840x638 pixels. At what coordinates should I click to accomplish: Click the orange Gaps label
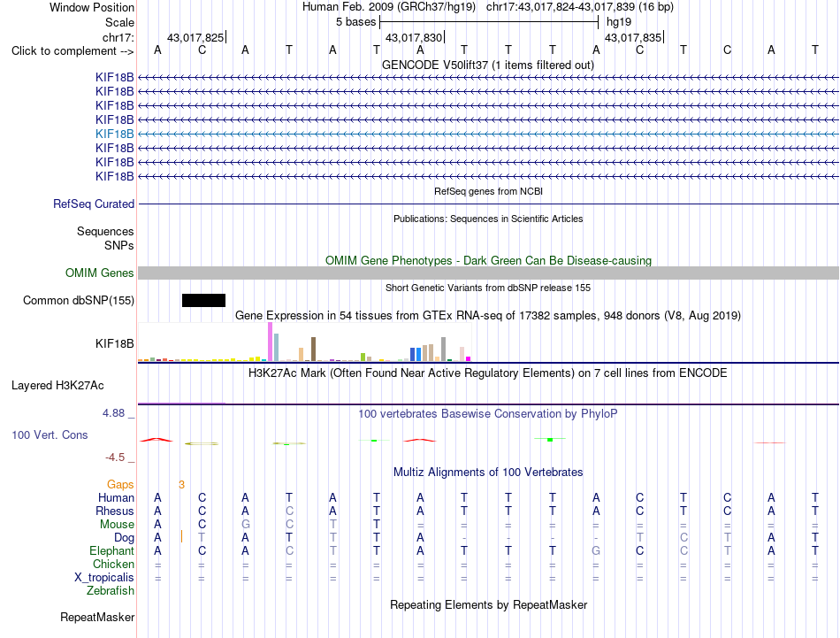120,485
